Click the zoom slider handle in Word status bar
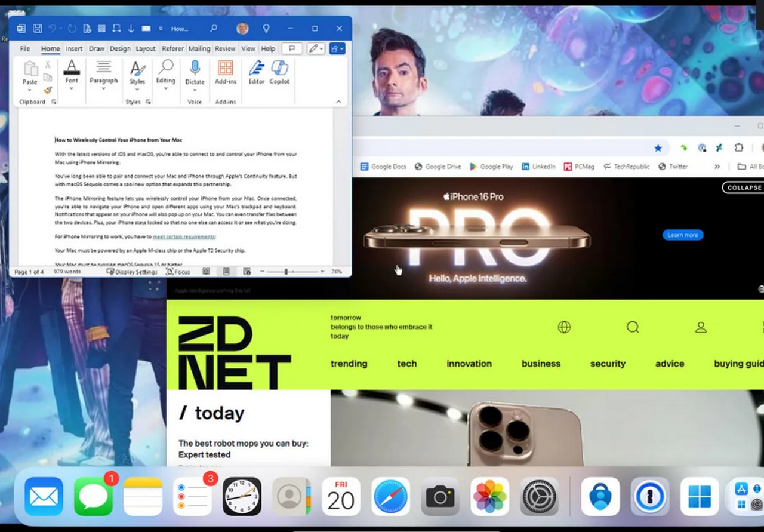 click(286, 272)
